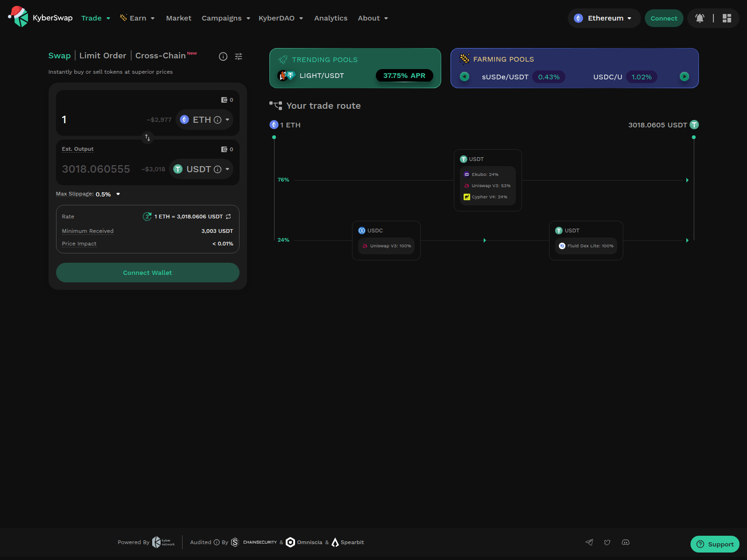Open Twitter link icon in footer
This screenshot has width=747, height=560.
pyautogui.click(x=607, y=542)
